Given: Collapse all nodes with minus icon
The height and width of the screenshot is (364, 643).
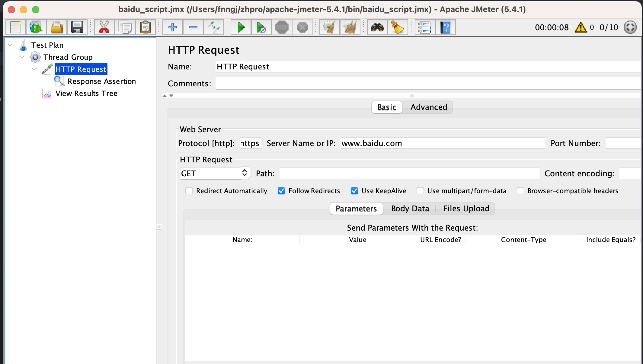Looking at the screenshot, I should (193, 27).
